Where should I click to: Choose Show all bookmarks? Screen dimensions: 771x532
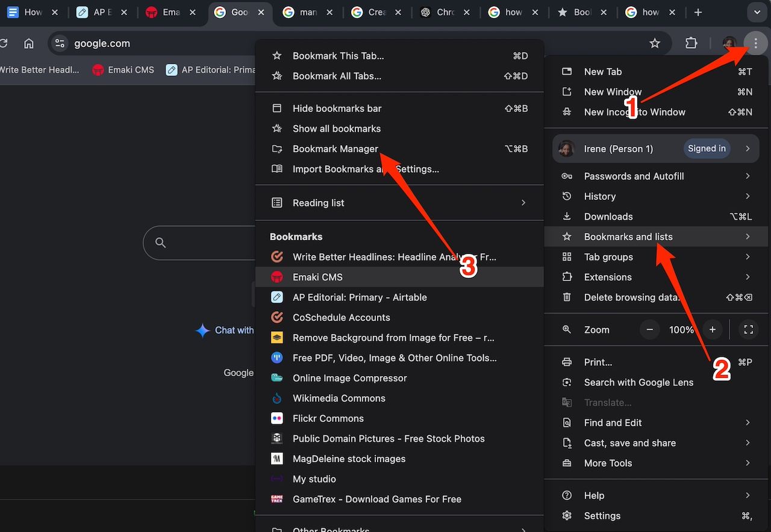click(x=399, y=129)
